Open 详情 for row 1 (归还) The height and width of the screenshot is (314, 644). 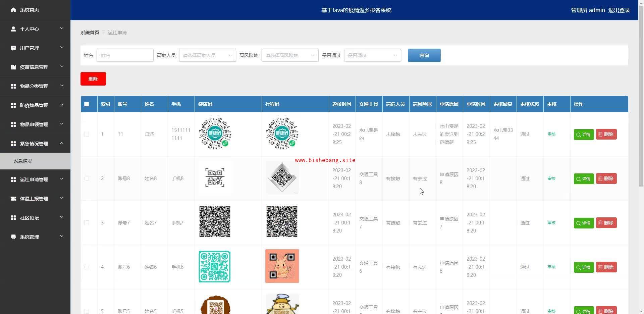pyautogui.click(x=584, y=135)
